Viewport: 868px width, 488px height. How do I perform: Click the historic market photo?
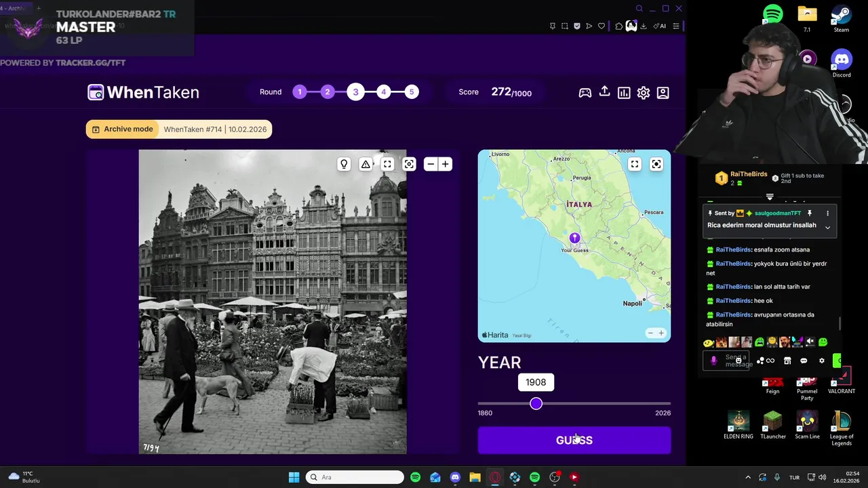(x=273, y=302)
